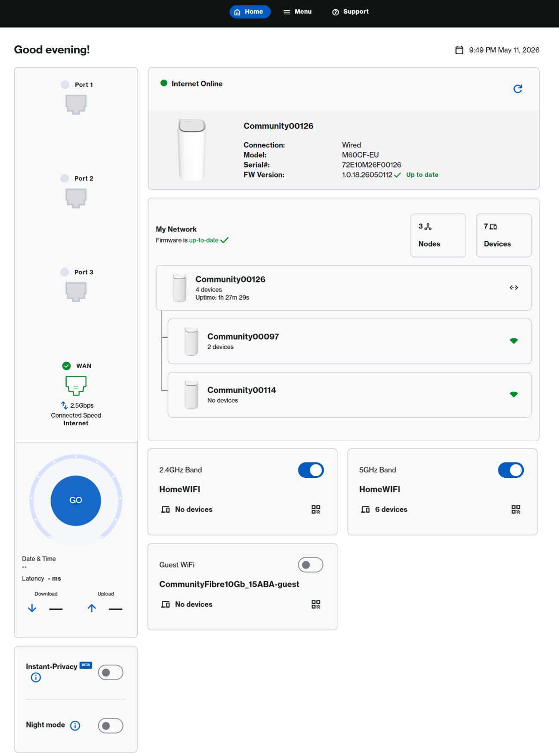Click the wired link icon for Community00126

point(514,288)
